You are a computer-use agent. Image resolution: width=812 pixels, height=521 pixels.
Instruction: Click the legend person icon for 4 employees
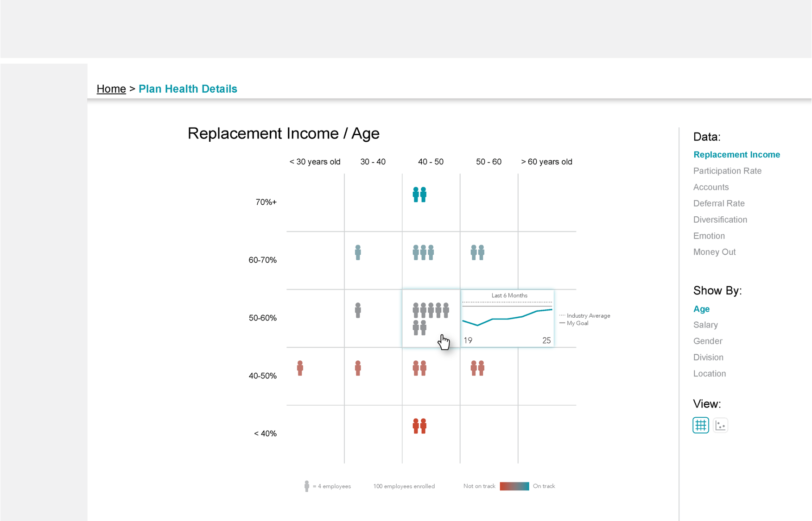click(x=306, y=486)
